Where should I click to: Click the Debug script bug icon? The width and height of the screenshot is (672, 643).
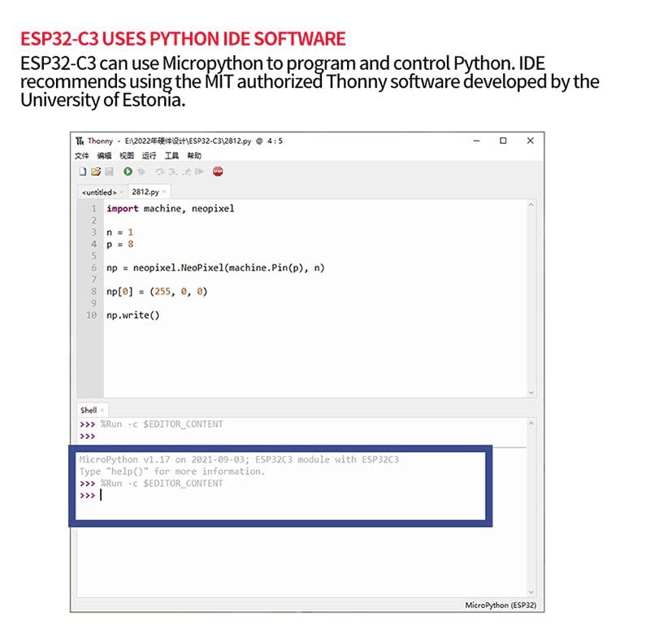point(141,172)
